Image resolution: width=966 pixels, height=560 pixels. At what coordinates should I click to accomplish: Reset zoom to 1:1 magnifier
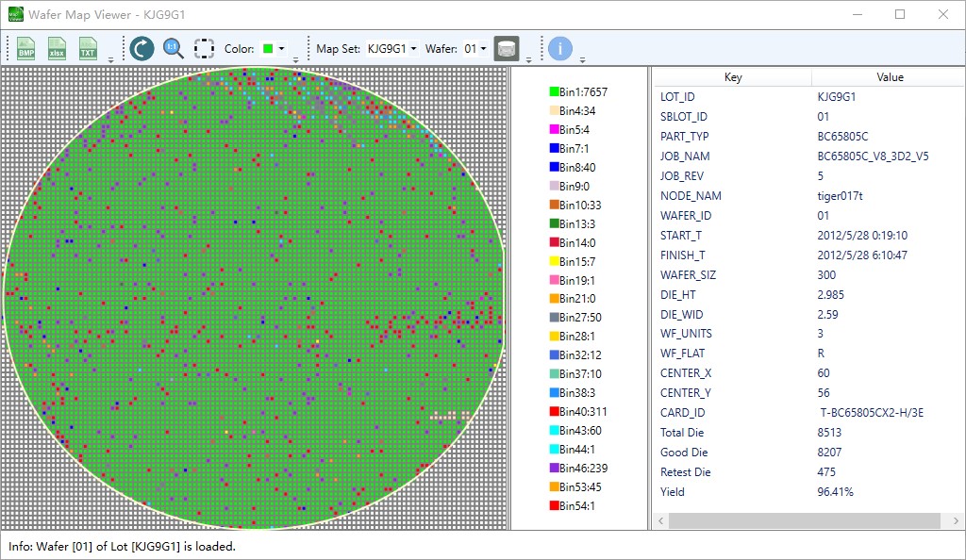[173, 48]
